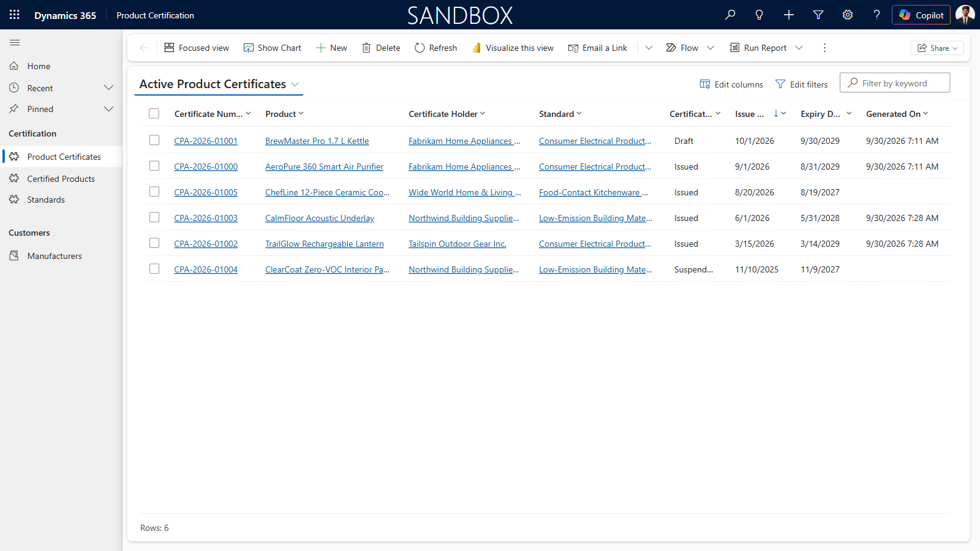Click the plus quick create icon
Image resolution: width=980 pixels, height=551 pixels.
click(x=789, y=15)
